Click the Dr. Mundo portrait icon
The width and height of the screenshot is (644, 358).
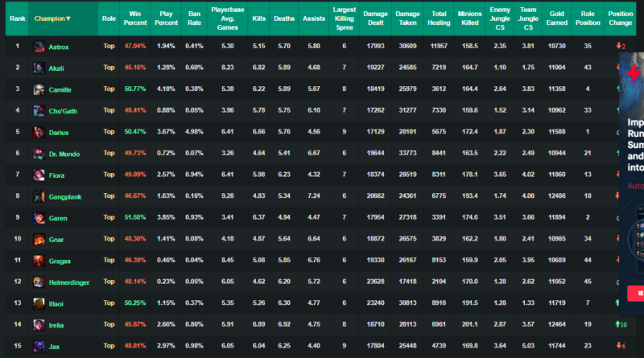click(x=39, y=153)
